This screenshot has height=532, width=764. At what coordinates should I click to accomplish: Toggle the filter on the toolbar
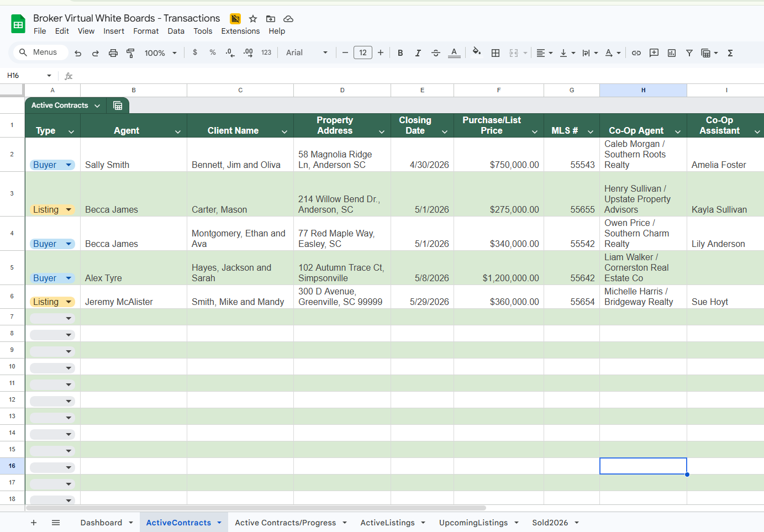[689, 53]
